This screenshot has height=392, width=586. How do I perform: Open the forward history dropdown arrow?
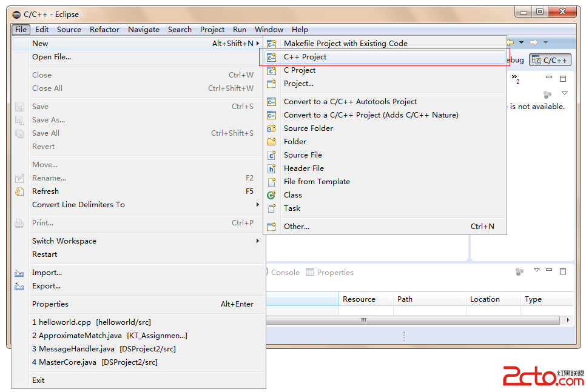545,42
